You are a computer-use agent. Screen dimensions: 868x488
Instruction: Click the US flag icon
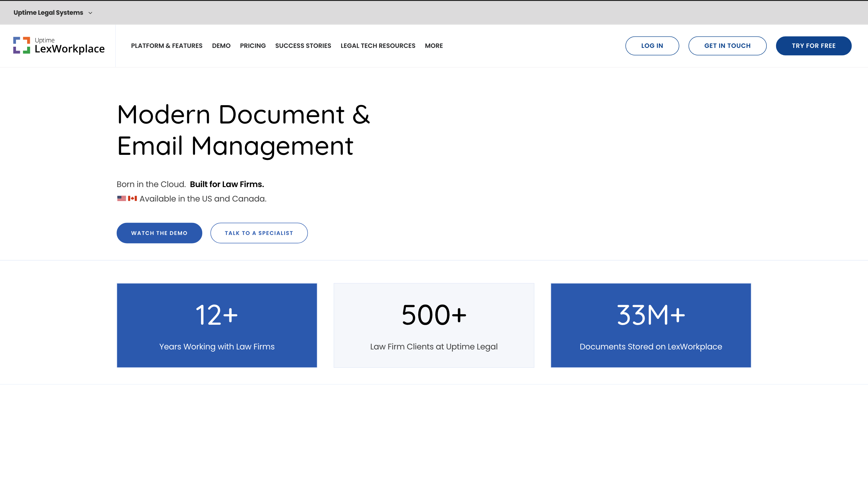coord(121,199)
